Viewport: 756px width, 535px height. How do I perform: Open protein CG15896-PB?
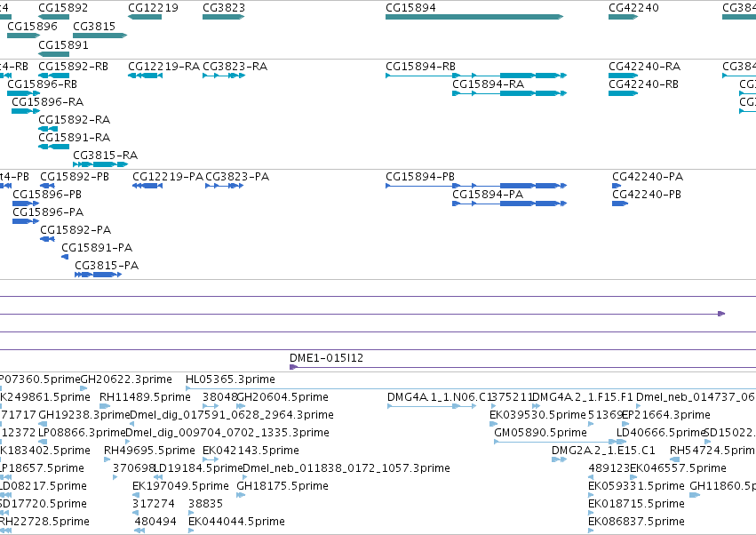[x=47, y=195]
